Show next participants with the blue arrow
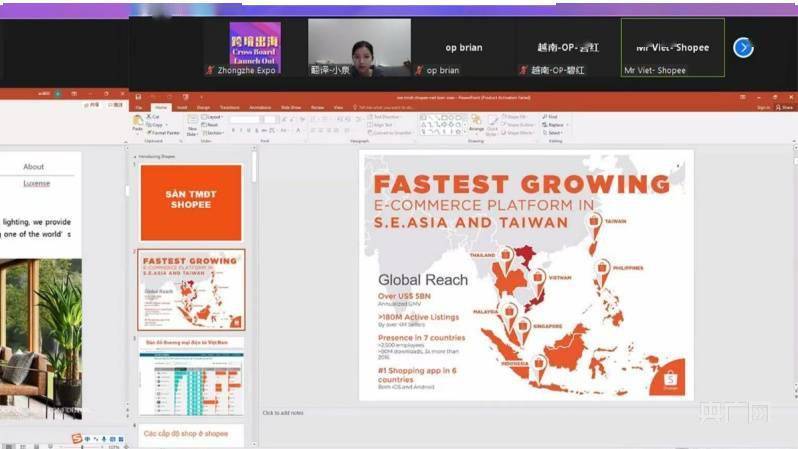Viewport: 798px width, 449px height. (742, 48)
